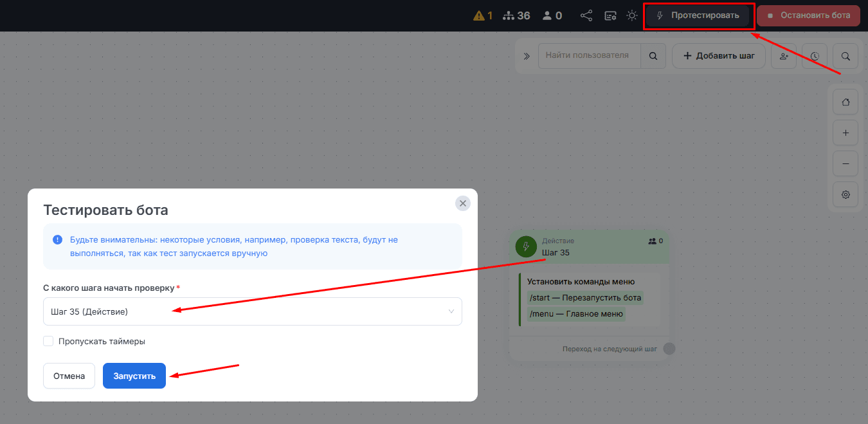868x424 pixels.
Task: Click the users count icon in top bar
Action: [x=547, y=15]
